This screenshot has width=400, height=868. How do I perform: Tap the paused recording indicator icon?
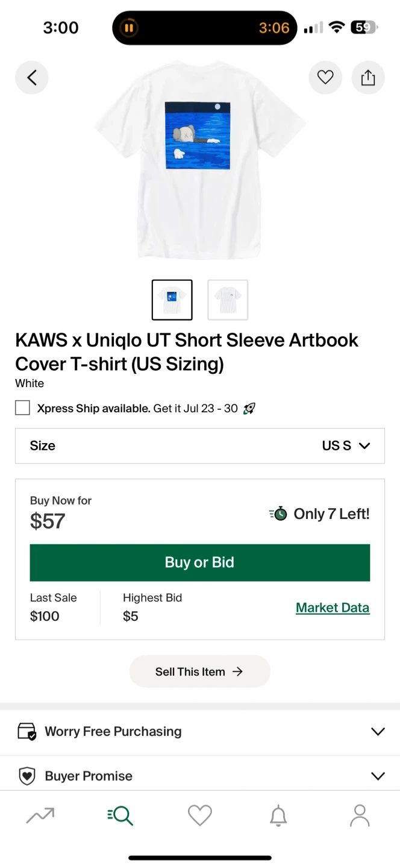(x=129, y=28)
